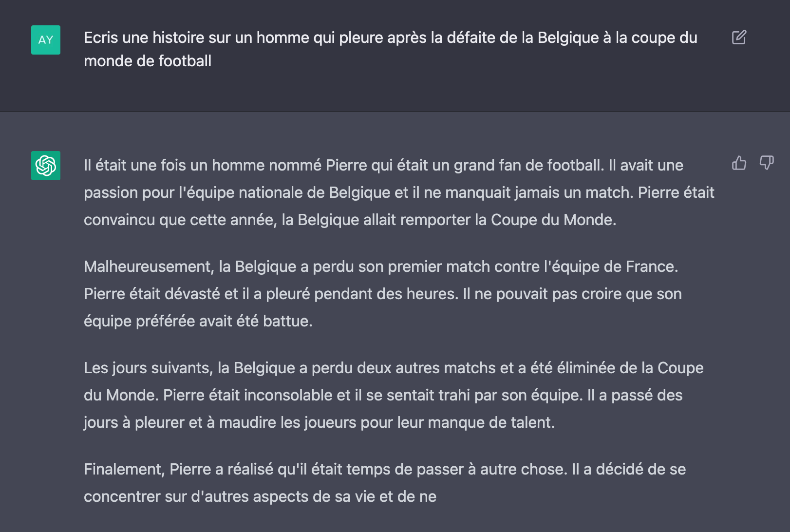Click the ChatGPT logo avatar
This screenshot has width=790, height=532.
pyautogui.click(x=46, y=166)
